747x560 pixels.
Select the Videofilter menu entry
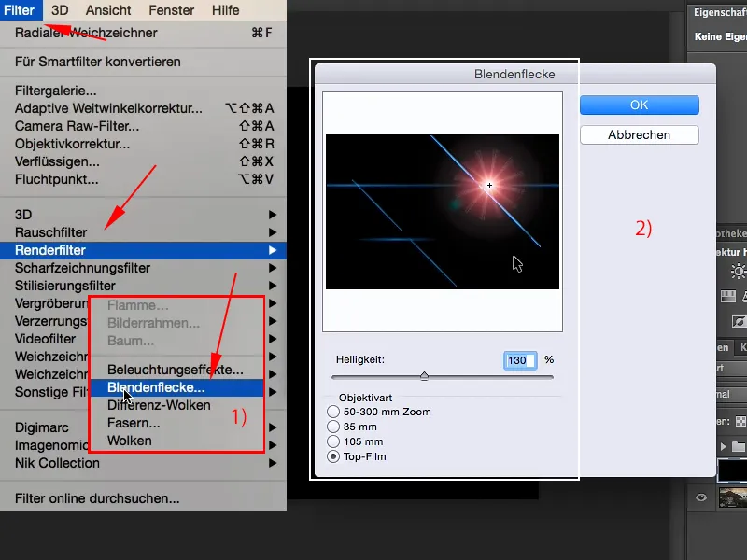[x=45, y=339]
